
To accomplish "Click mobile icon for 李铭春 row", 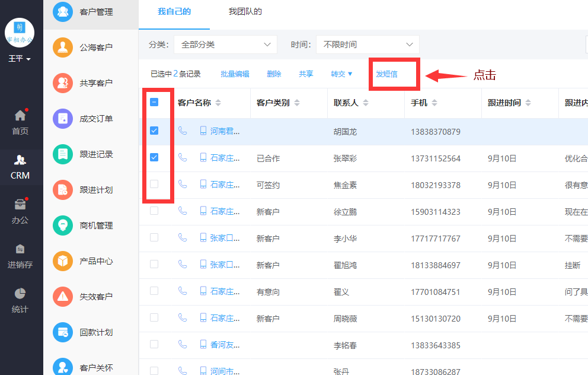I will pyautogui.click(x=203, y=344).
